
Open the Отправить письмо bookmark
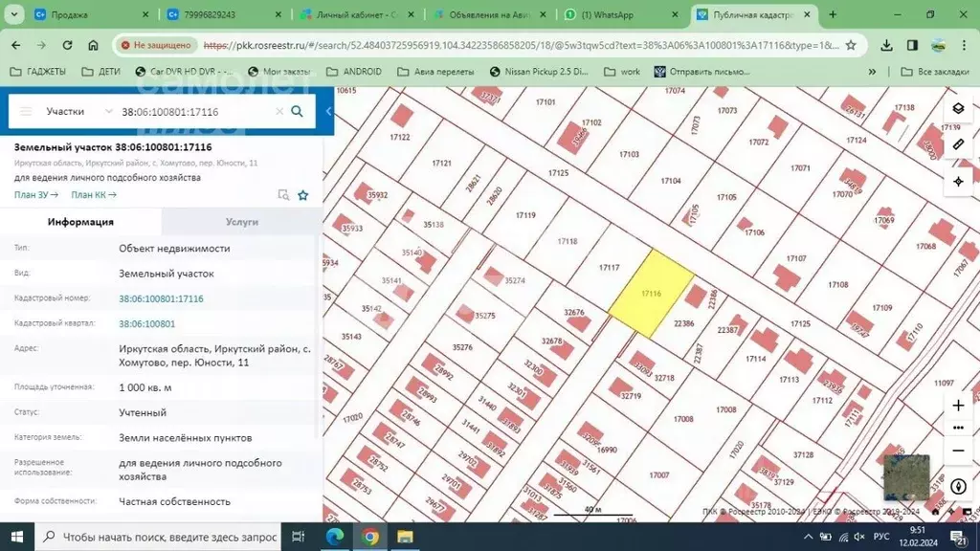coord(702,72)
